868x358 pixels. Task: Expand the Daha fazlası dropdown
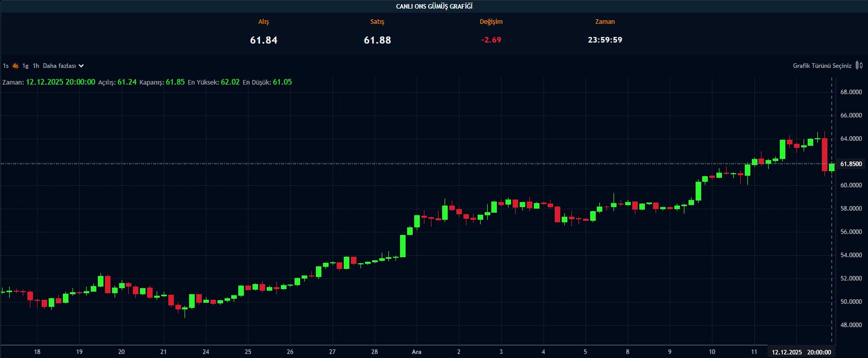[x=63, y=66]
